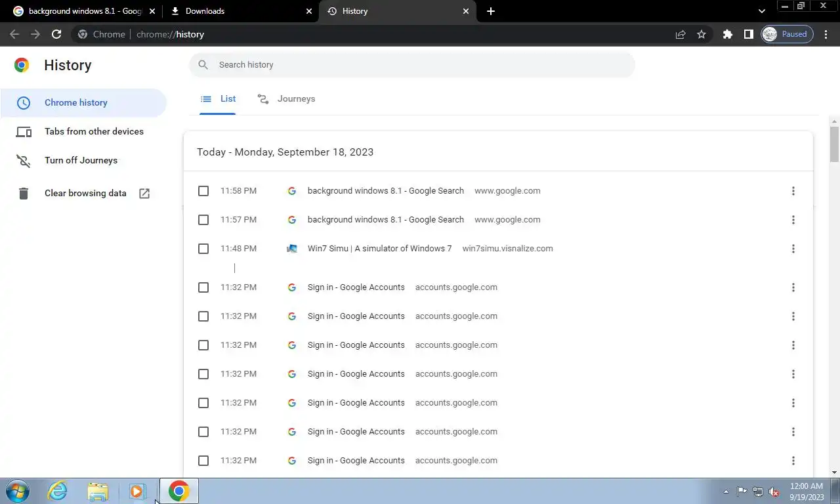Switch to the Journeys tab
This screenshot has height=504, width=840.
(x=286, y=98)
